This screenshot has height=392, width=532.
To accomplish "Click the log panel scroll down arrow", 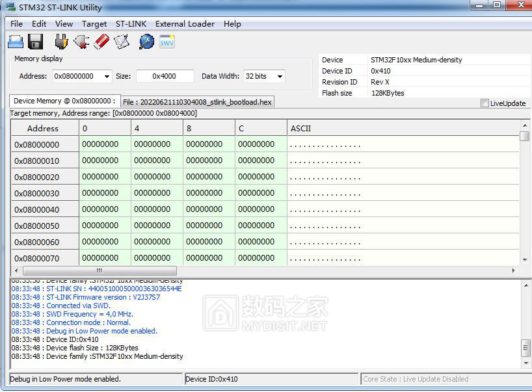I will click(525, 363).
